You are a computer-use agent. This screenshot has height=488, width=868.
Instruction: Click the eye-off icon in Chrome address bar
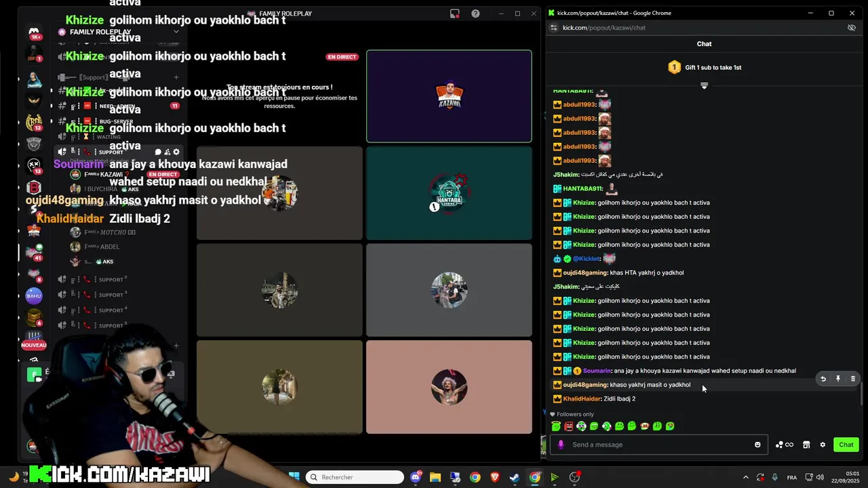tap(852, 28)
